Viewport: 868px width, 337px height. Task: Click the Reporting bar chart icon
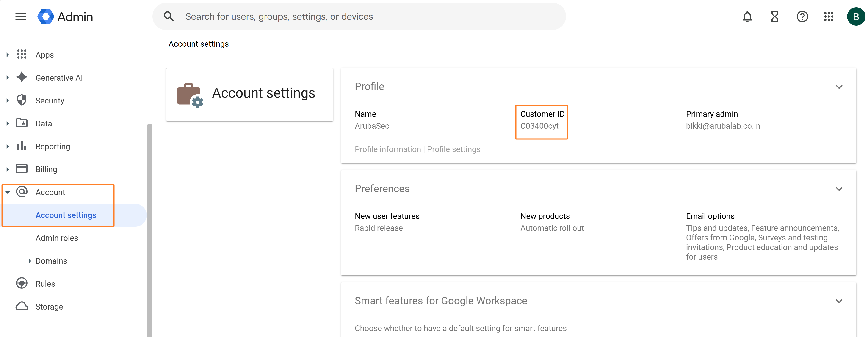[22, 146]
